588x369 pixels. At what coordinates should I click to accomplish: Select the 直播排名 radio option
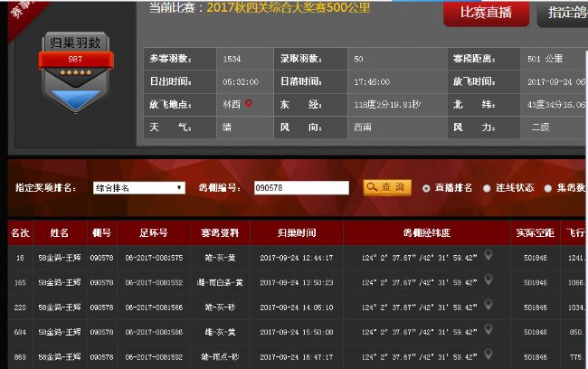point(427,188)
